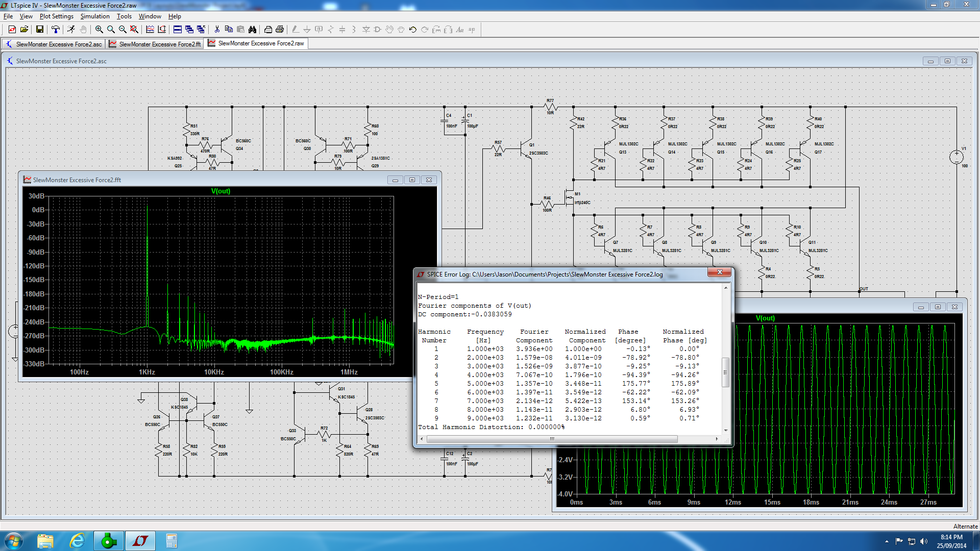Viewport: 980px width, 551px height.
Task: Click the binoculars Find icon
Action: click(252, 30)
